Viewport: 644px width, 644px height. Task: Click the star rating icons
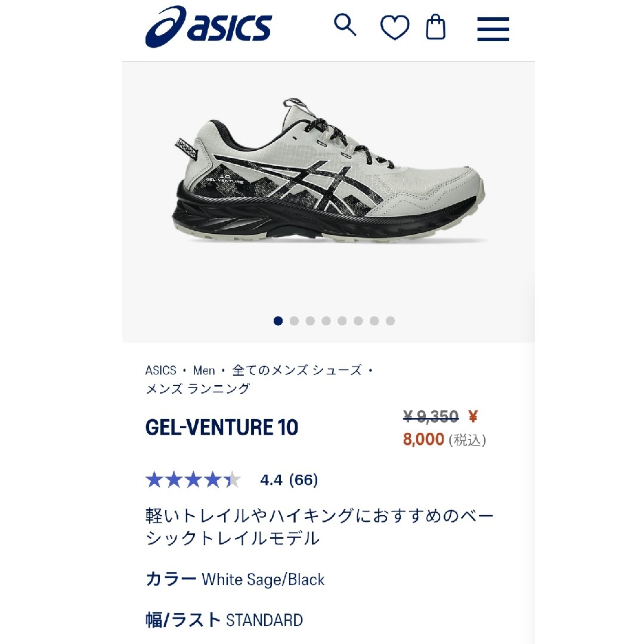(x=193, y=479)
